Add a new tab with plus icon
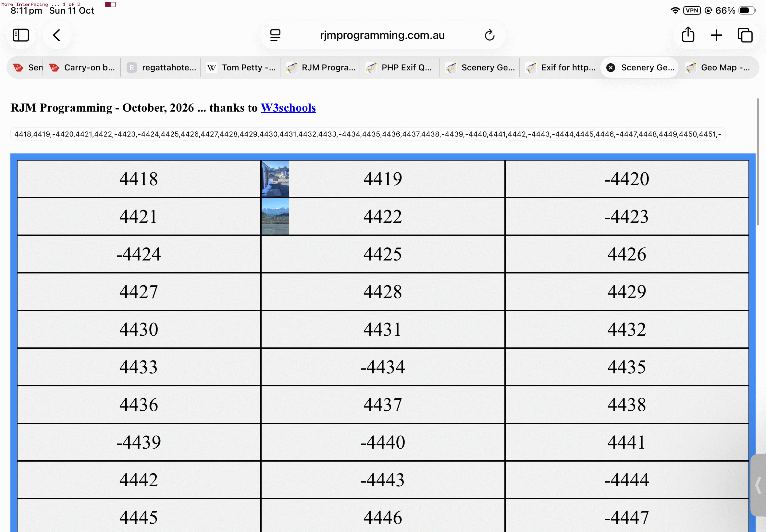 click(x=716, y=35)
